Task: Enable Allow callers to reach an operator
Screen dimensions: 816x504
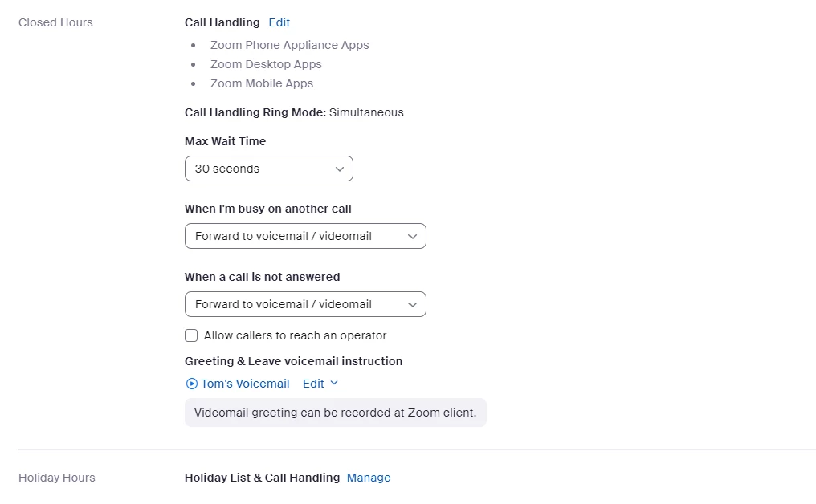Action: pos(191,335)
